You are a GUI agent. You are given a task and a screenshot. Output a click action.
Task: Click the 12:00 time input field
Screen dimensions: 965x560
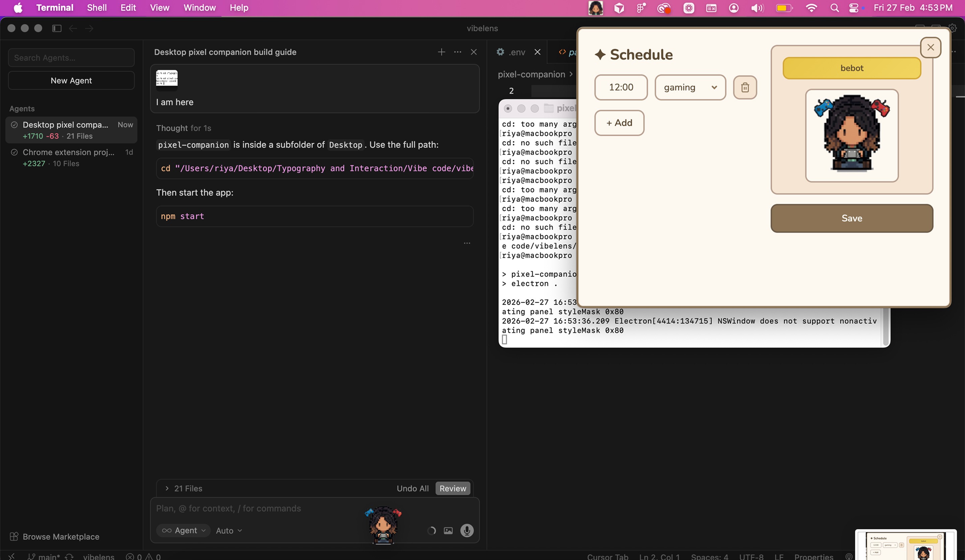coord(621,87)
